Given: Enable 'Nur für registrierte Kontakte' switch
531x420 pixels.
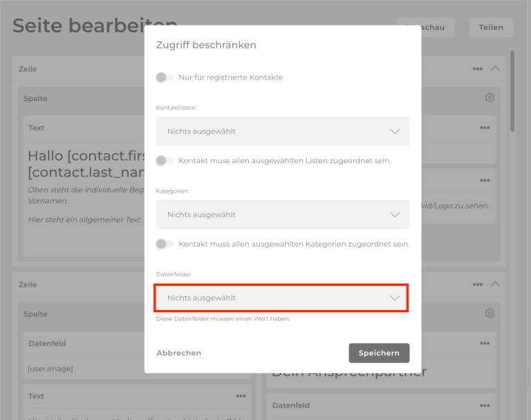Looking at the screenshot, I should [165, 77].
